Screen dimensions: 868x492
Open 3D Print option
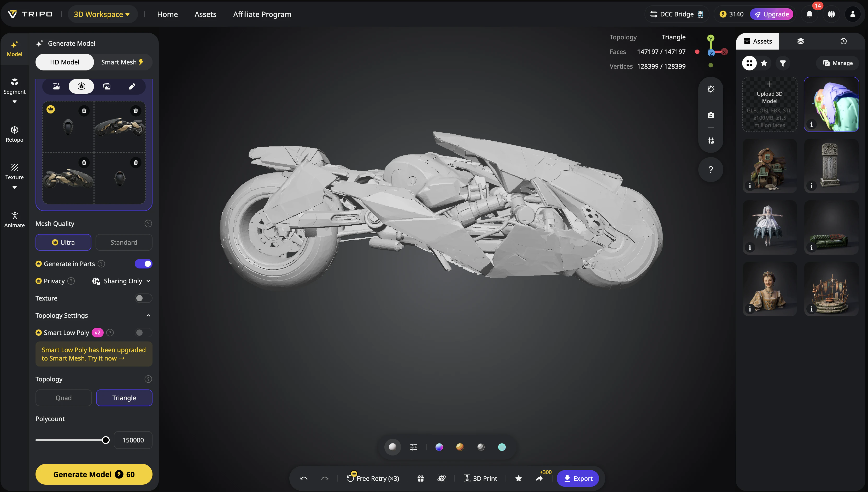click(480, 478)
